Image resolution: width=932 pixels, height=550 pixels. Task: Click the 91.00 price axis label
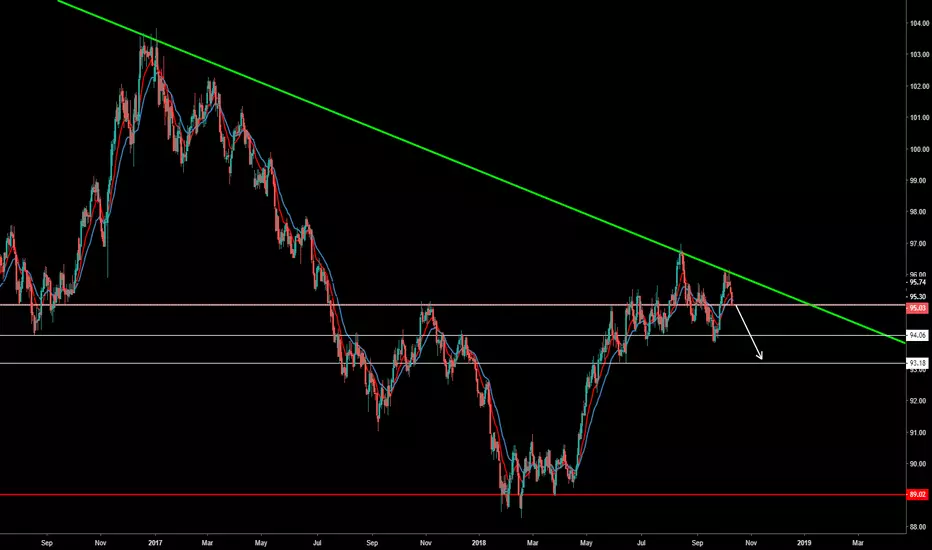click(x=918, y=433)
